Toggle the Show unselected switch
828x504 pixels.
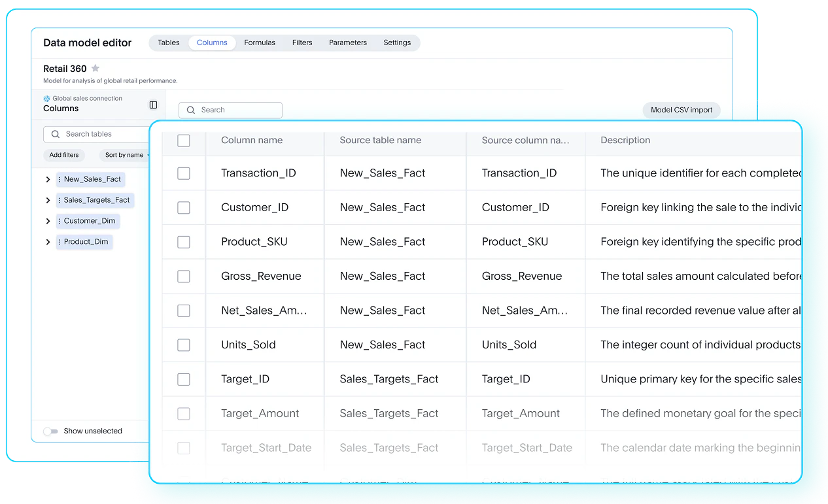pos(50,431)
